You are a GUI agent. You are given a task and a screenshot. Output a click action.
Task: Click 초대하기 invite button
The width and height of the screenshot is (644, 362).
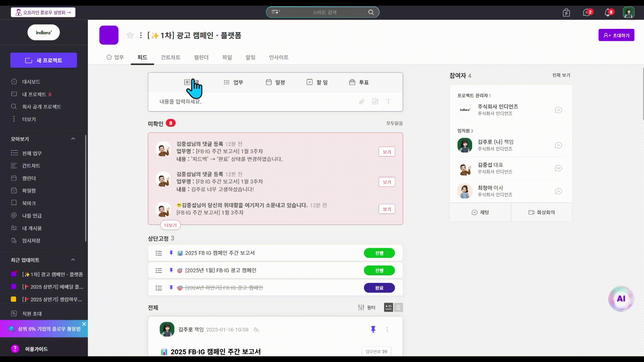(616, 35)
